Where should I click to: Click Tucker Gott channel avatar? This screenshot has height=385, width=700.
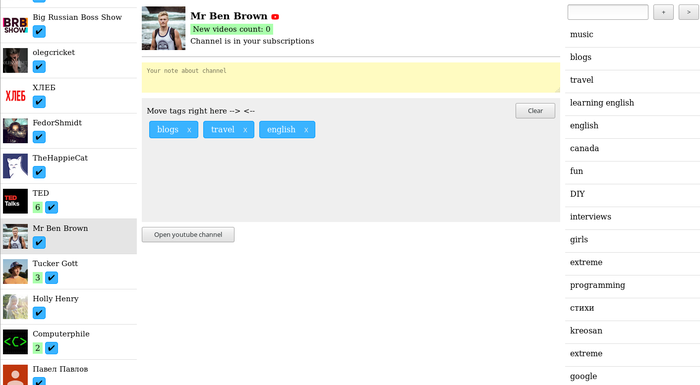coord(15,272)
